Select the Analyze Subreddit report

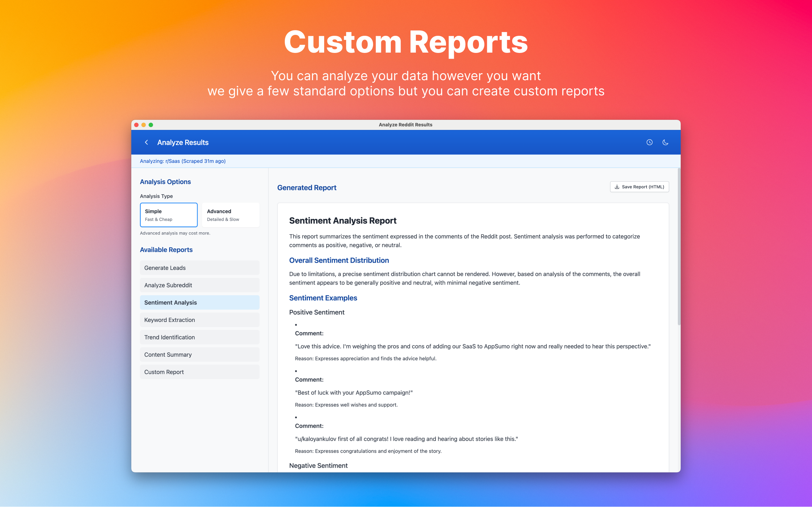(x=199, y=285)
